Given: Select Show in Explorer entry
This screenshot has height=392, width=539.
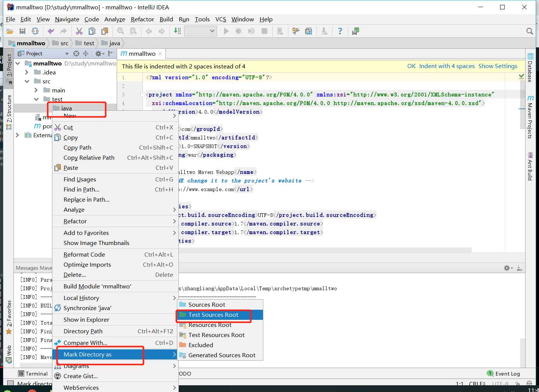Looking at the screenshot, I should click(115, 320).
